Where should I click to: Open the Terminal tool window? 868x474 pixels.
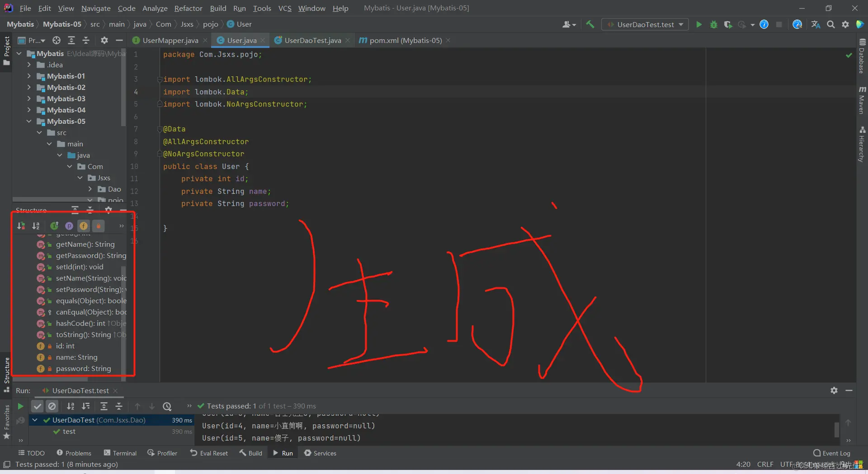tap(120, 453)
